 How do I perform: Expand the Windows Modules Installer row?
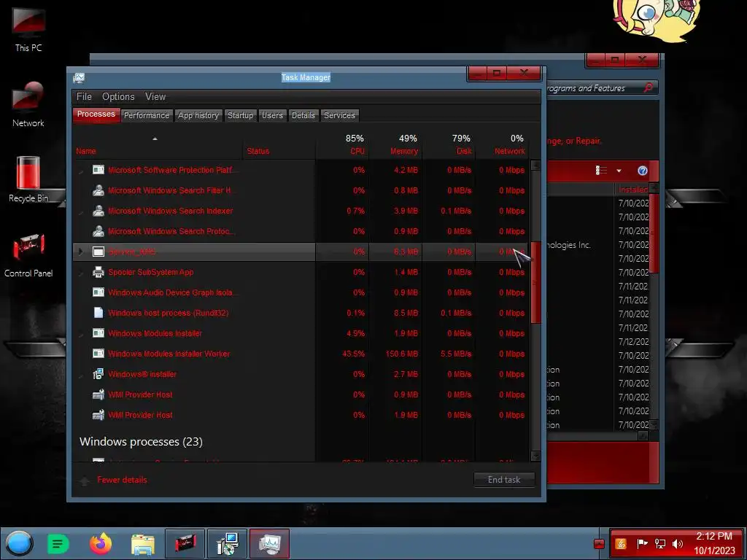81,334
